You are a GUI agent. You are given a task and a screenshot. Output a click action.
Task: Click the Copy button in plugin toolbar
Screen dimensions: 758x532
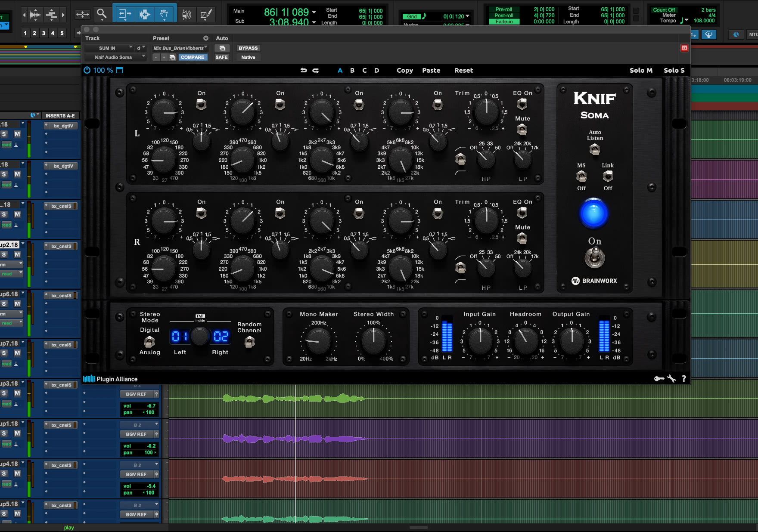pos(405,70)
